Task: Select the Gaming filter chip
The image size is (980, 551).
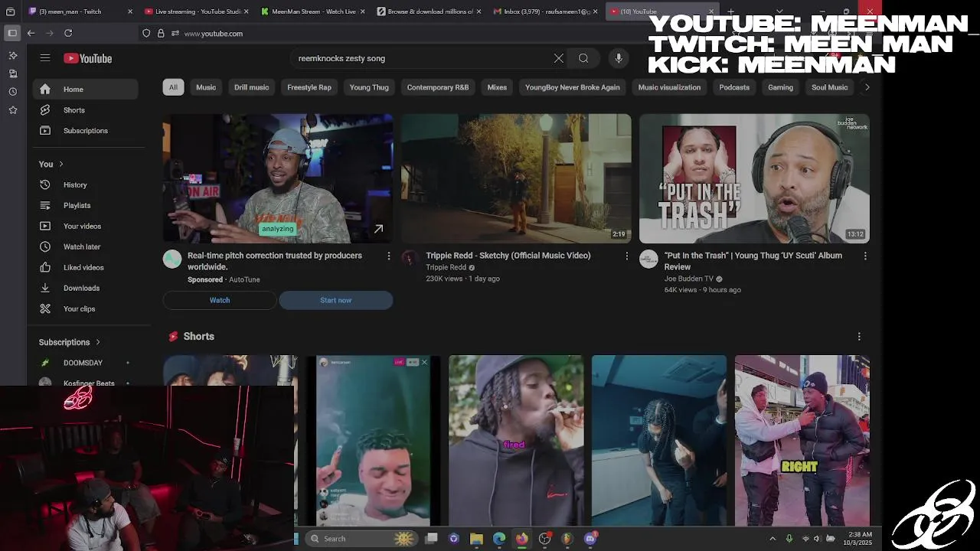Action: 780,87
